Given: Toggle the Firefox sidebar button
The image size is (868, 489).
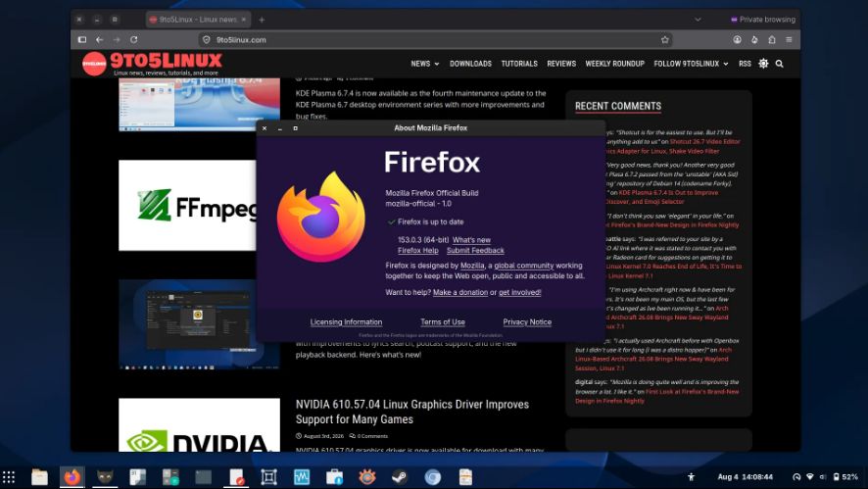Looking at the screenshot, I should (82, 40).
